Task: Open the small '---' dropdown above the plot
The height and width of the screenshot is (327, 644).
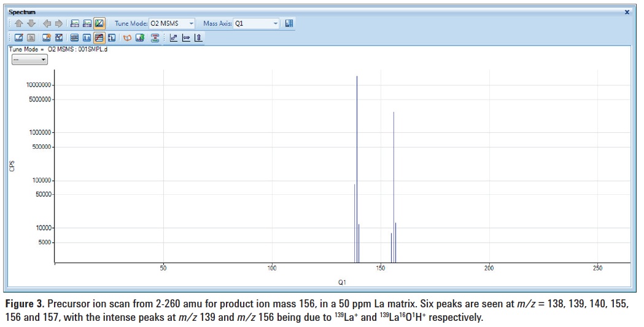Action: coord(30,60)
